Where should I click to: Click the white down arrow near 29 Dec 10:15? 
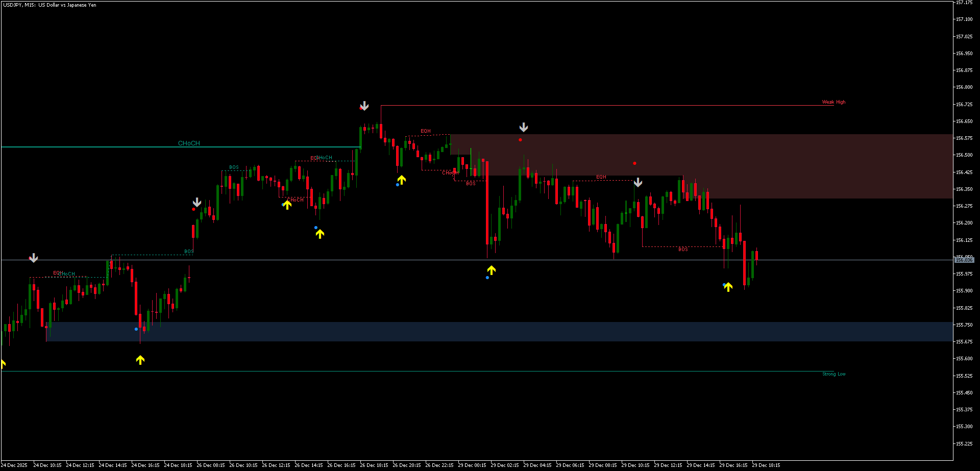[638, 182]
